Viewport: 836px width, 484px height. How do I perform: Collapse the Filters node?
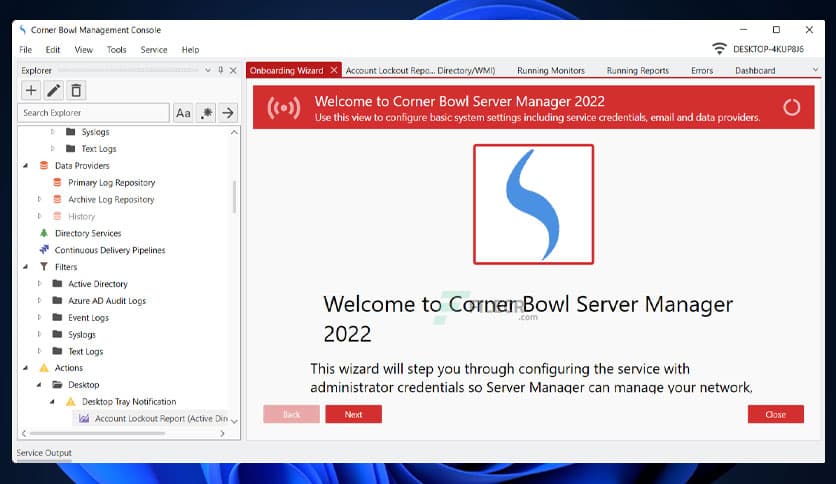pos(26,267)
